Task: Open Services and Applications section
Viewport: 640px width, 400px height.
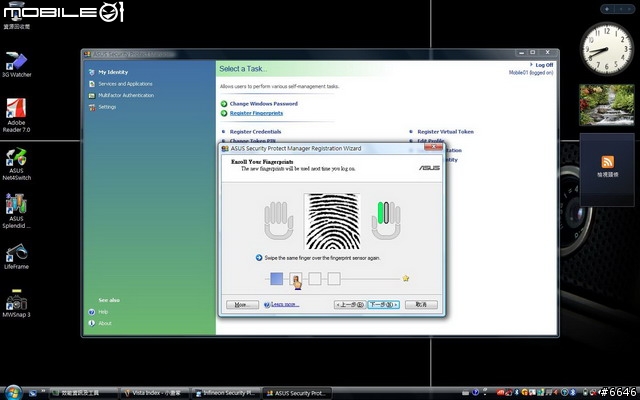Action: (x=125, y=84)
